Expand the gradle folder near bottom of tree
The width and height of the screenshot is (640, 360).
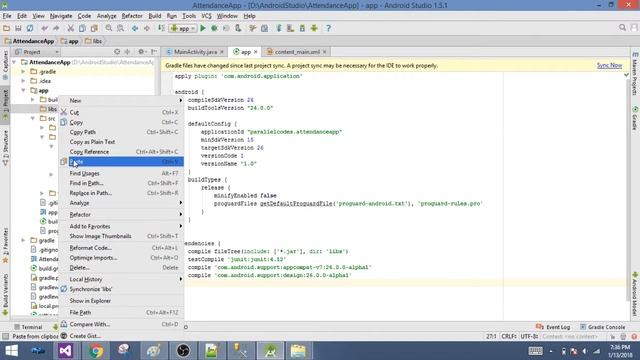(x=24, y=240)
